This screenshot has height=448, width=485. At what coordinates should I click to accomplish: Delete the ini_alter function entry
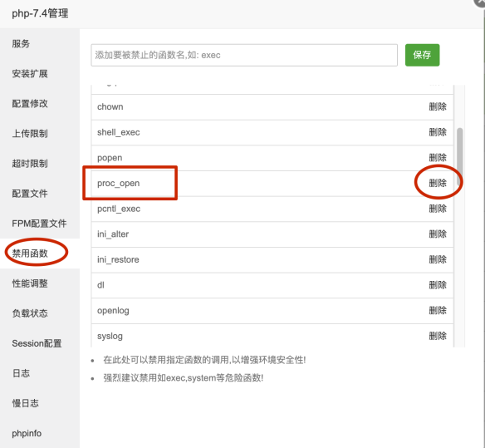[438, 234]
